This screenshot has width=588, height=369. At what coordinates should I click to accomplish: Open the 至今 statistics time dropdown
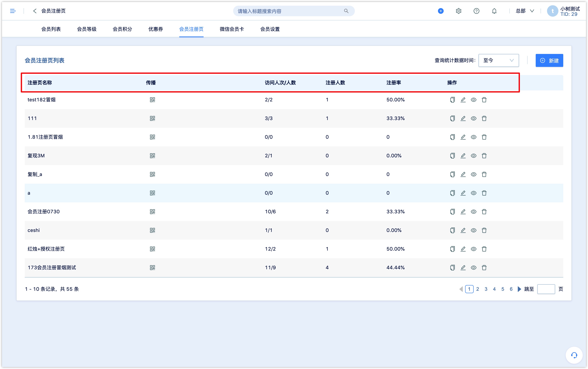[498, 60]
